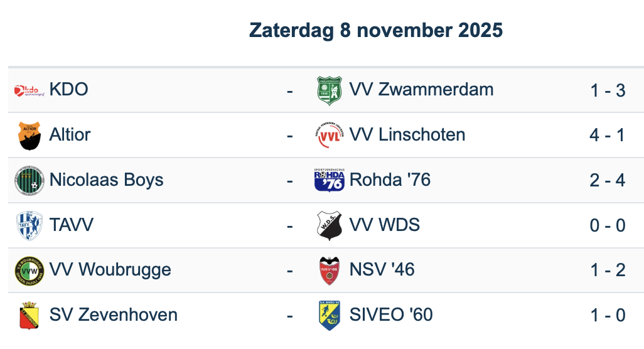Click the VV Linschoten VVL logo
This screenshot has height=349, width=644.
(329, 136)
